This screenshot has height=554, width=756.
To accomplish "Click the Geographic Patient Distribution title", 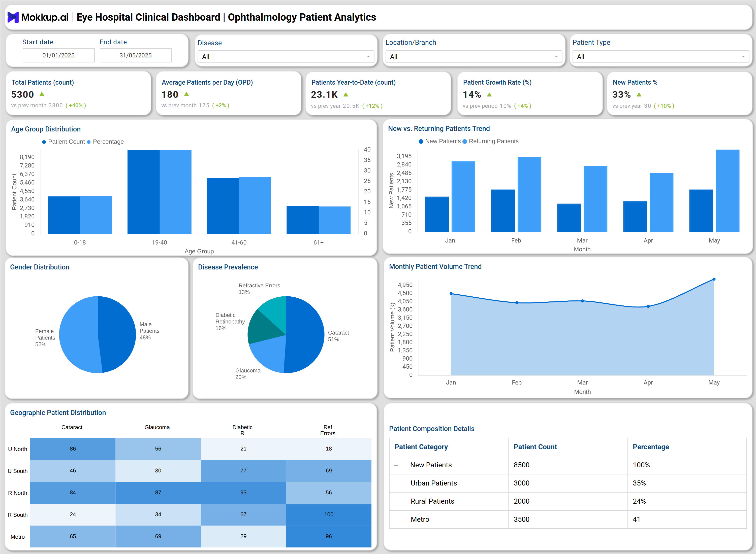I will (x=58, y=413).
